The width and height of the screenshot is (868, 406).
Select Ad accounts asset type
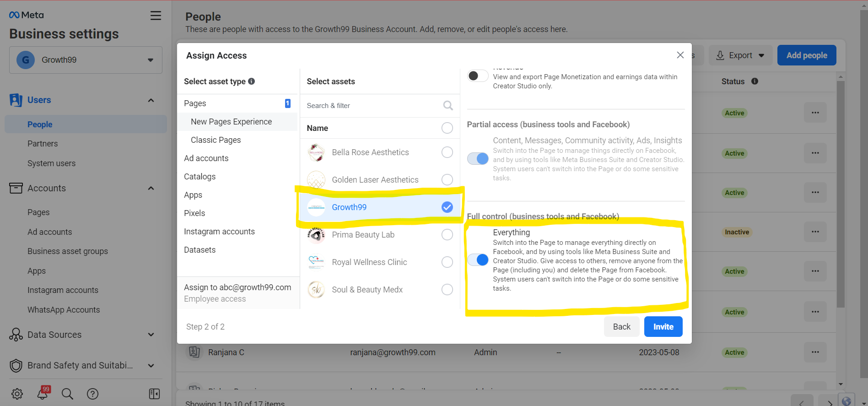[237, 158]
